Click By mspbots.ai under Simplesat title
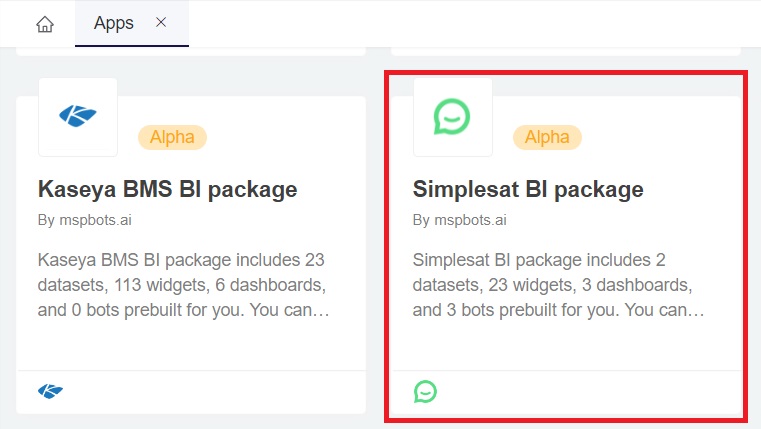 tap(459, 220)
